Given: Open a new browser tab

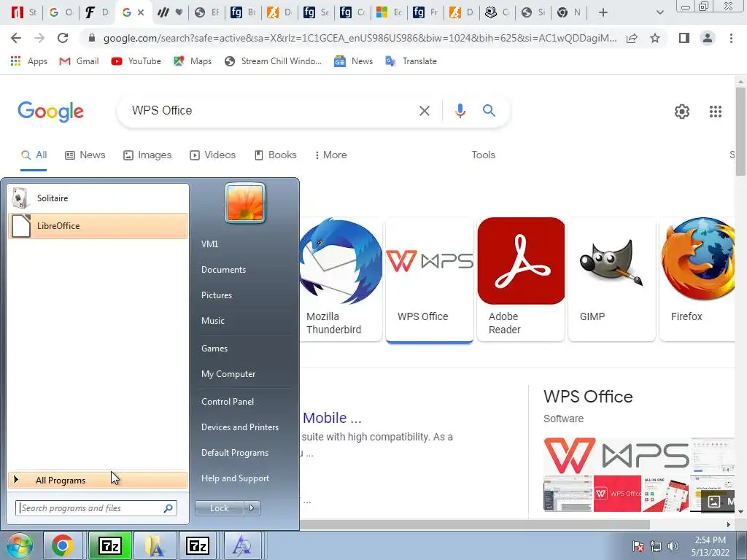Looking at the screenshot, I should (x=603, y=12).
